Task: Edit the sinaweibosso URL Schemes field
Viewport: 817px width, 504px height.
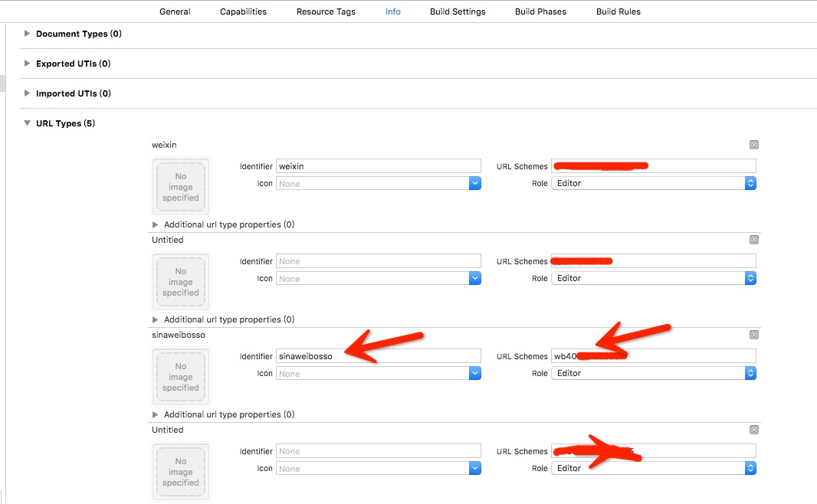Action: click(x=654, y=356)
